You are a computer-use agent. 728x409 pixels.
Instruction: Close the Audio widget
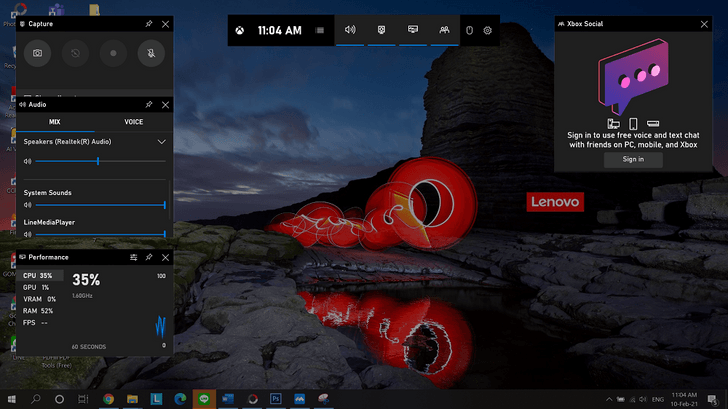pyautogui.click(x=165, y=104)
